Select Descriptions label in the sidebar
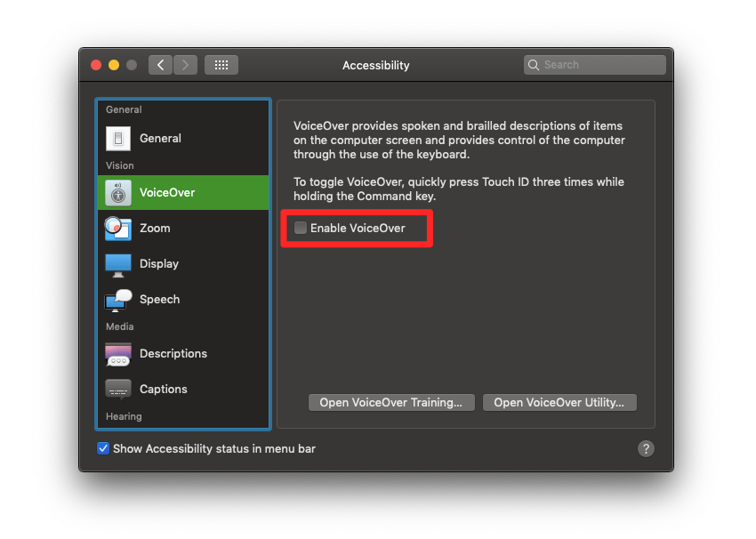Viewport: 756px width, 539px height. [173, 353]
